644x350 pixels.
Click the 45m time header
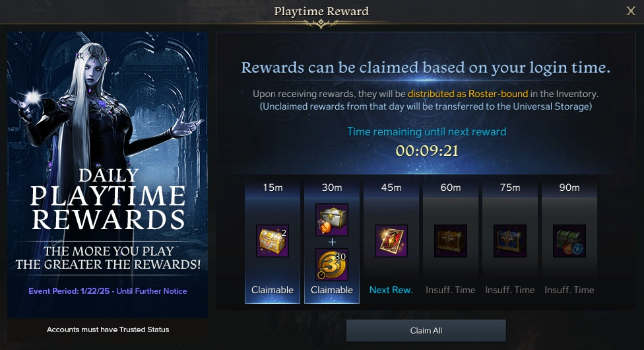391,188
